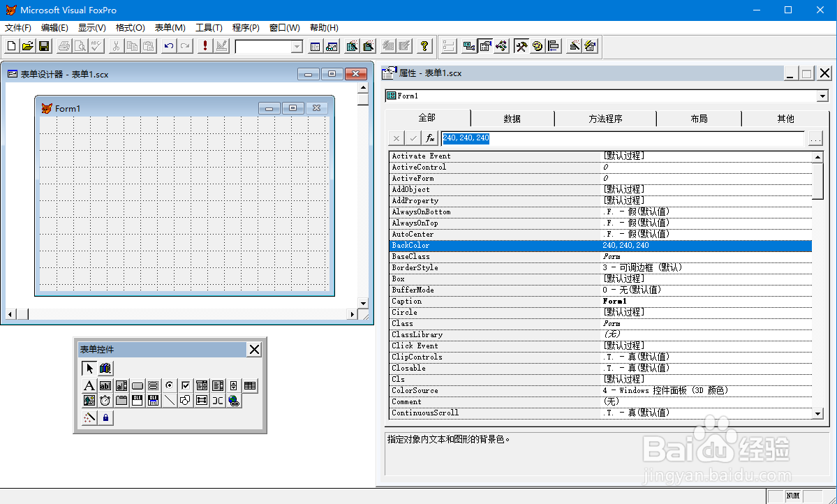Select the Container control
The width and height of the screenshot is (837, 504).
pyautogui.click(x=201, y=401)
